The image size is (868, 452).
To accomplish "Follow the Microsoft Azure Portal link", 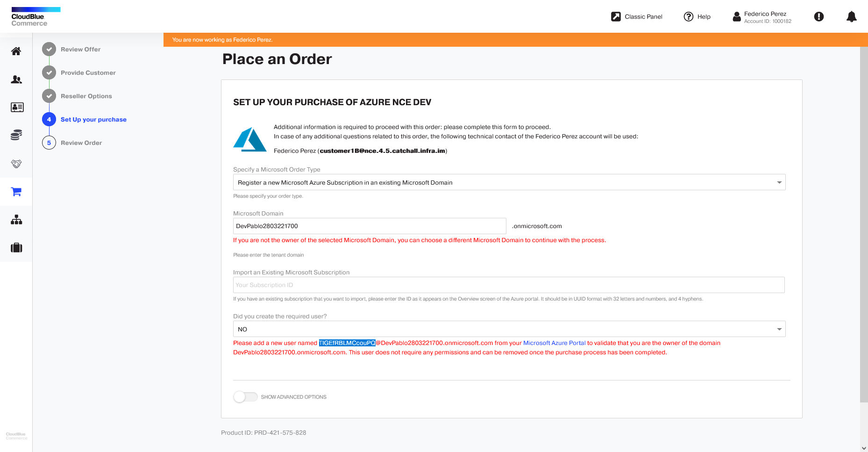I will click(x=554, y=343).
